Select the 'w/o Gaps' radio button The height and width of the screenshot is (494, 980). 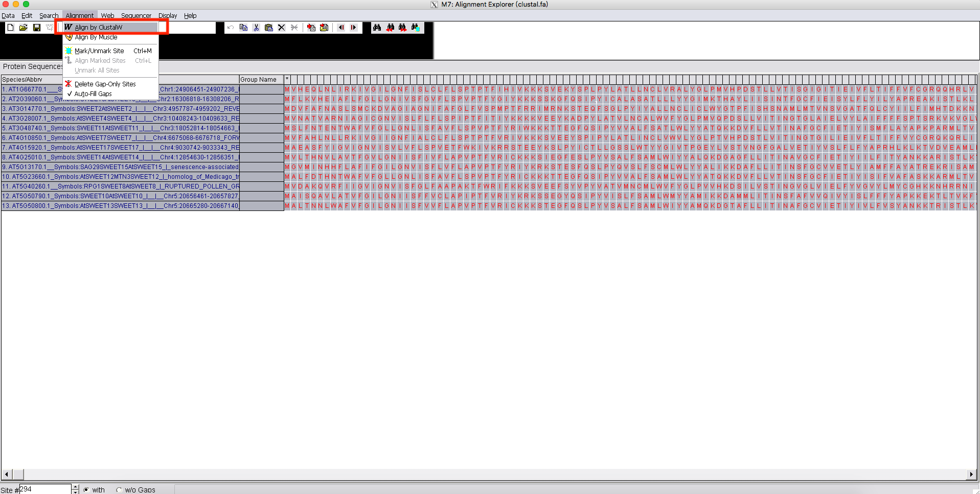[x=119, y=490]
